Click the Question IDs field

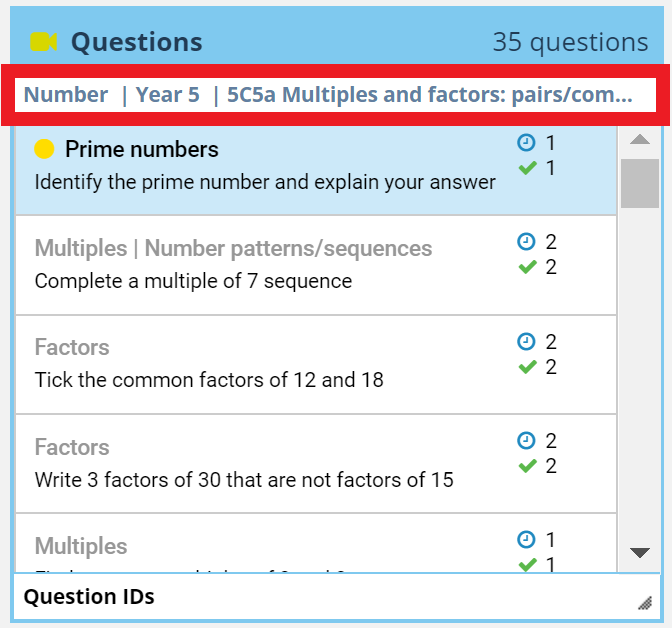pyautogui.click(x=320, y=597)
